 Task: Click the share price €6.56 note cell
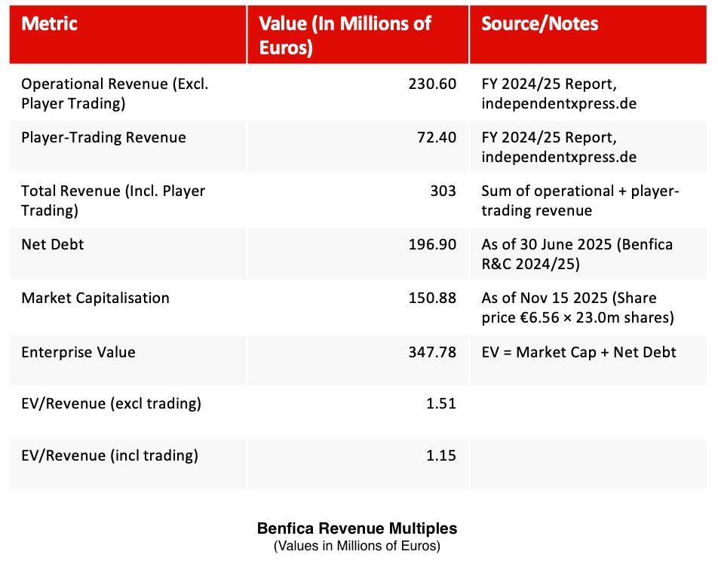577,308
